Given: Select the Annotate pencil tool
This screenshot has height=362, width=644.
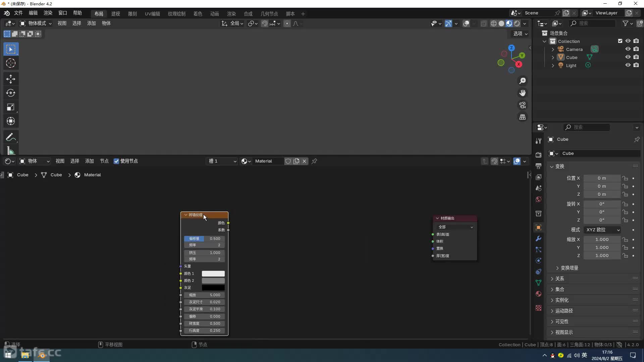Looking at the screenshot, I should [x=11, y=137].
